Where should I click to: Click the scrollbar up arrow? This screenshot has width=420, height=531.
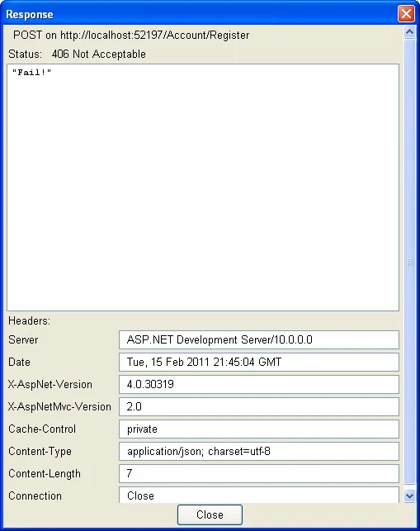coord(409,32)
